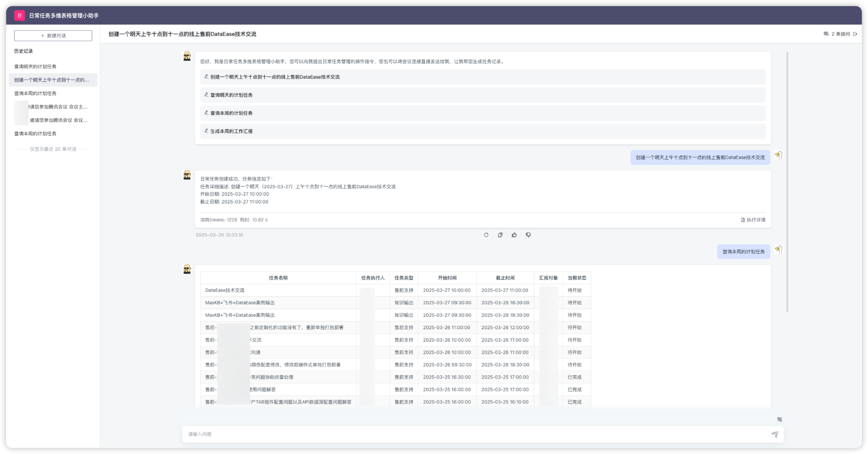This screenshot has width=868, height=454.
Task: Click the export conversation icon at top right
Action: tap(856, 34)
